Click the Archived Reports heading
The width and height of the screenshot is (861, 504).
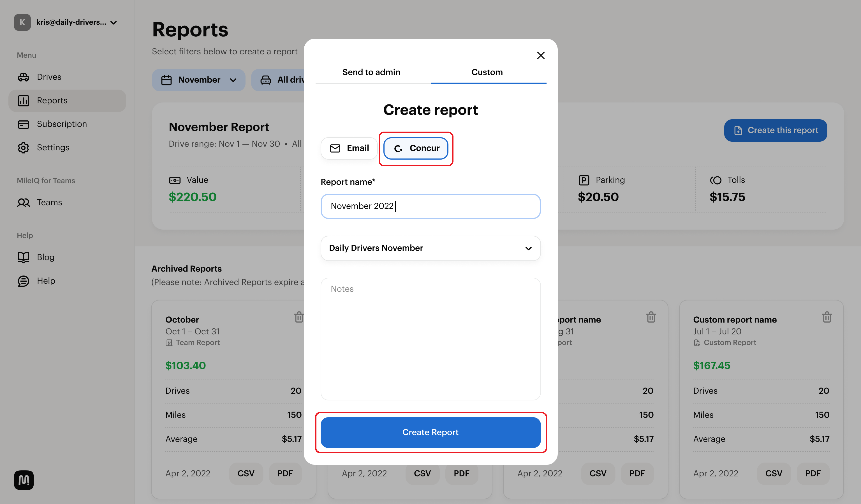(x=187, y=269)
